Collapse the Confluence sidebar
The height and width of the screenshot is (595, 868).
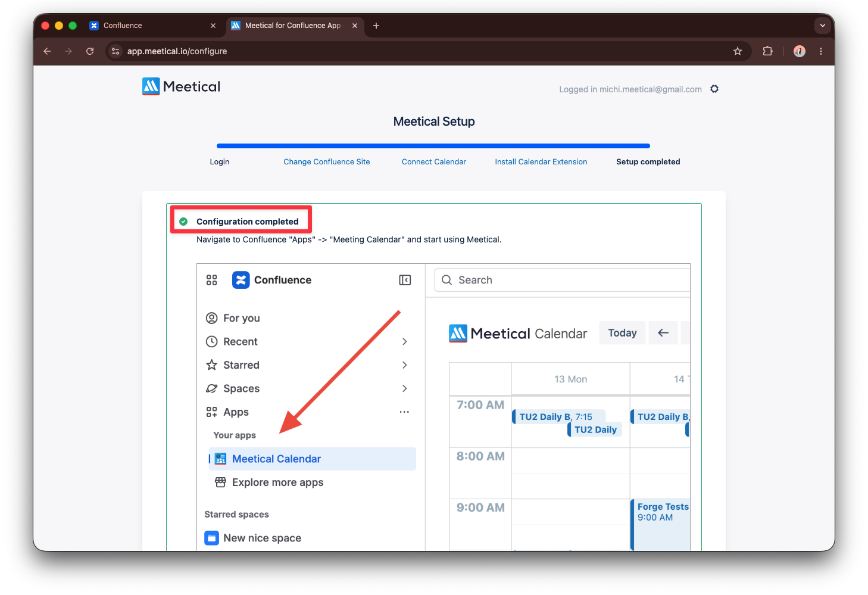[x=405, y=280]
